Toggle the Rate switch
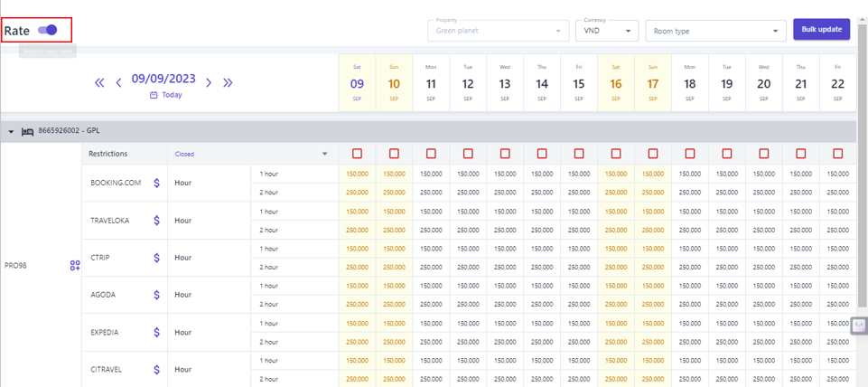Image resolution: width=868 pixels, height=387 pixels. click(x=48, y=30)
